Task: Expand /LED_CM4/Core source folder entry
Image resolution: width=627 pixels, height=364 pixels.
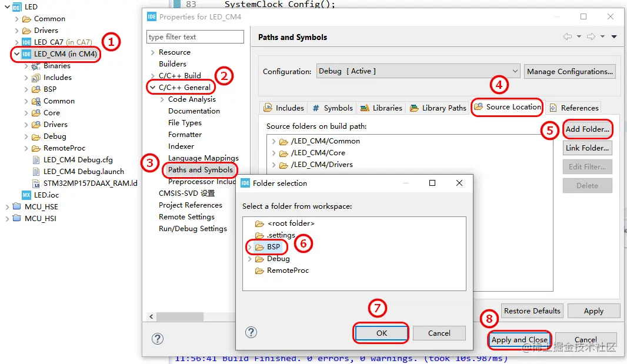Action: pyautogui.click(x=274, y=153)
